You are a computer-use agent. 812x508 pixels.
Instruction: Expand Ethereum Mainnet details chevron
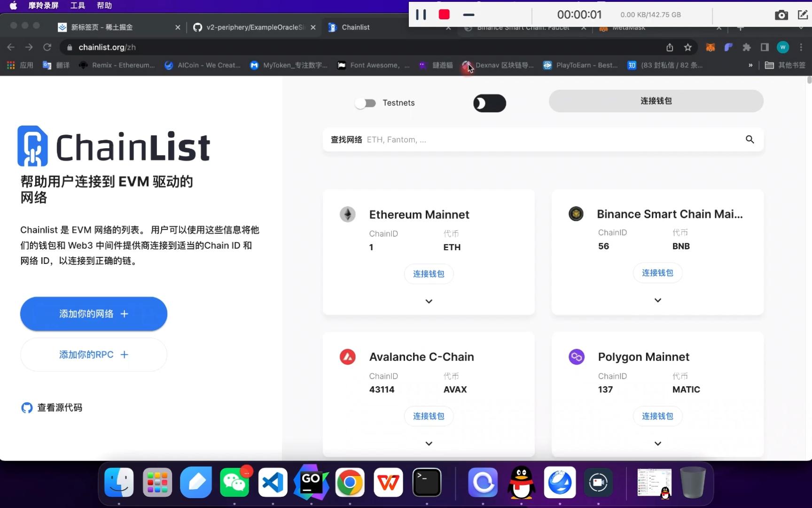[x=429, y=301]
